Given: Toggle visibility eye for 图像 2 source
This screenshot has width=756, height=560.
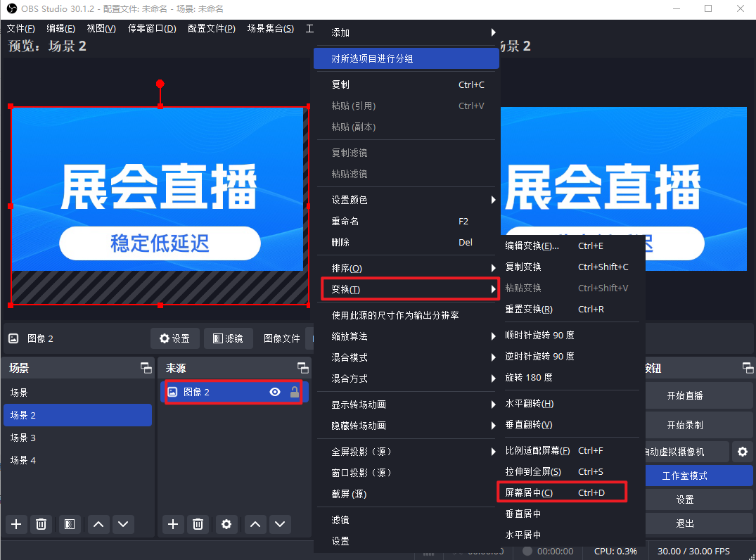Looking at the screenshot, I should [275, 392].
